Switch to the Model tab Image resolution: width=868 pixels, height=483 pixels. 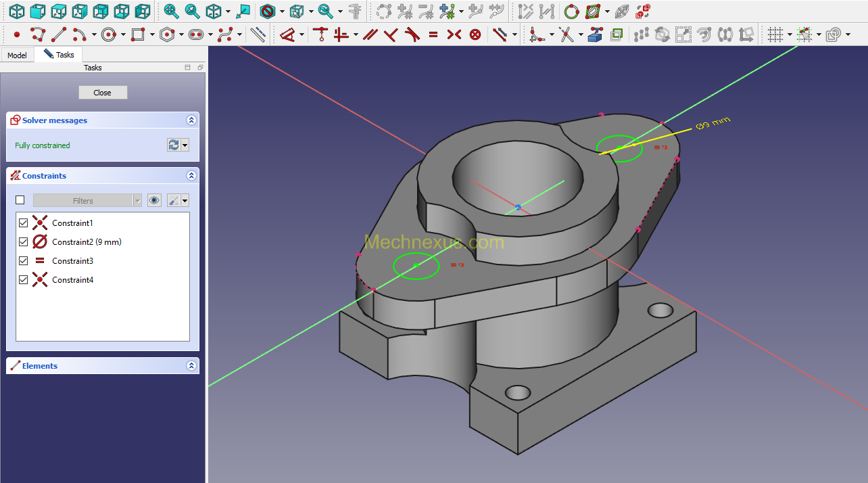pyautogui.click(x=17, y=55)
